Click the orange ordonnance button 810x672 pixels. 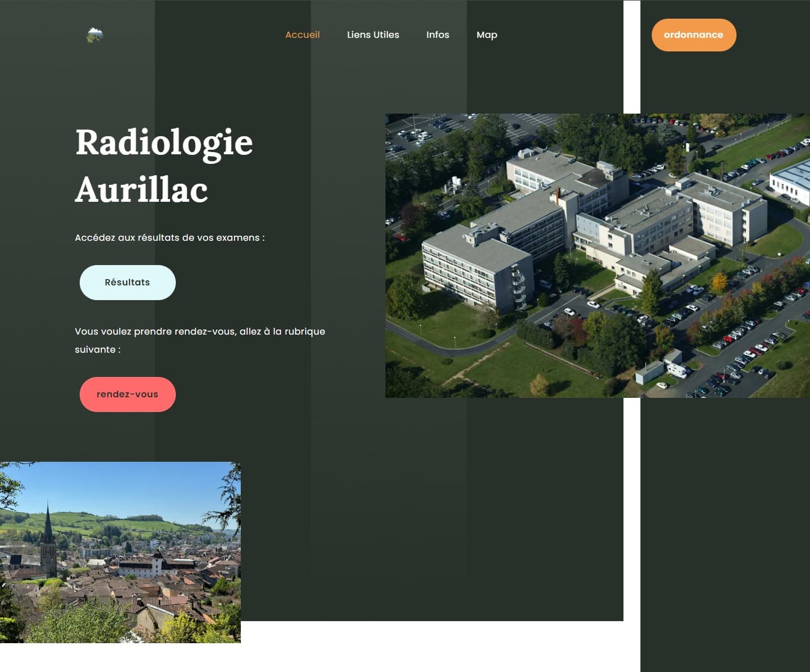[694, 35]
